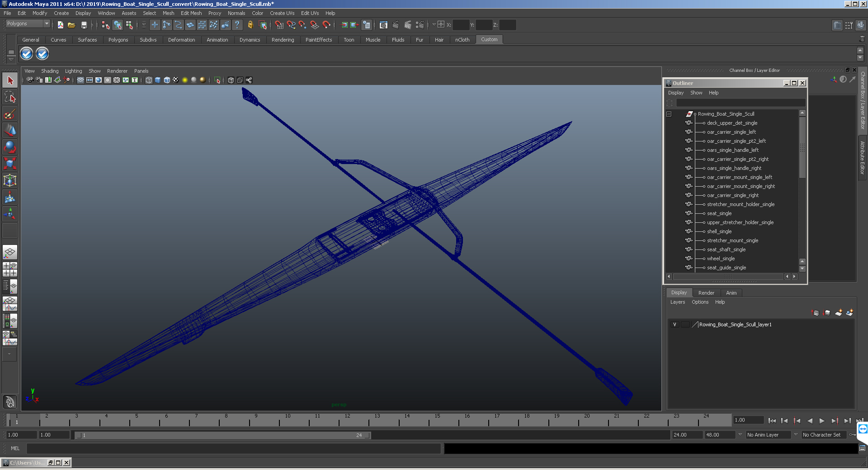
Task: Select the arrow Select tool
Action: point(10,80)
